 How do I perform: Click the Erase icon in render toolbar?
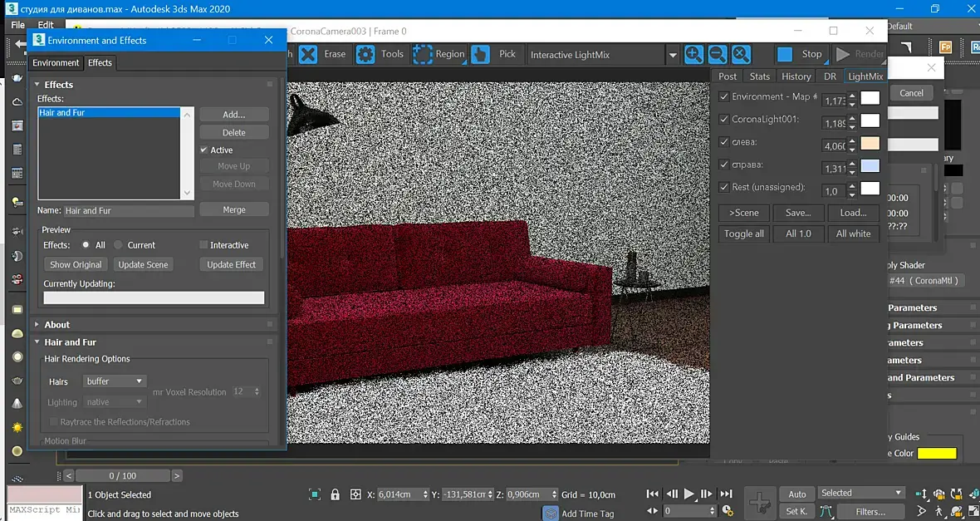tap(307, 54)
